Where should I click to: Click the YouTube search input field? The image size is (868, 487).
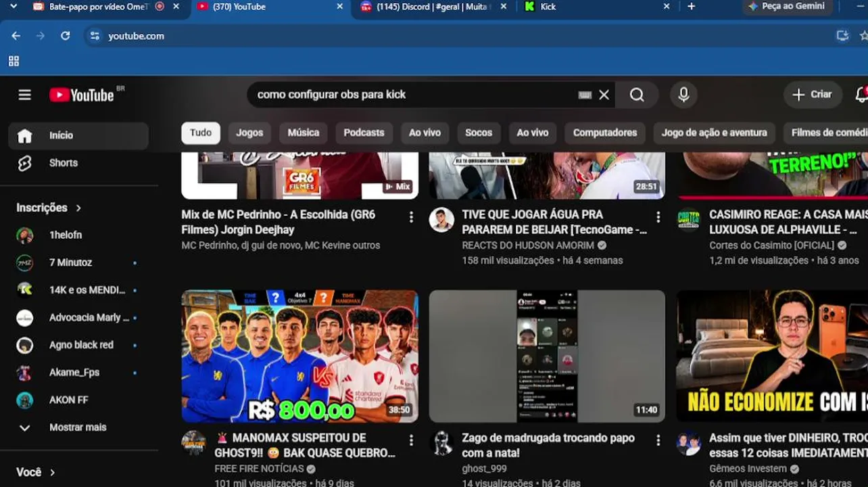pos(414,95)
